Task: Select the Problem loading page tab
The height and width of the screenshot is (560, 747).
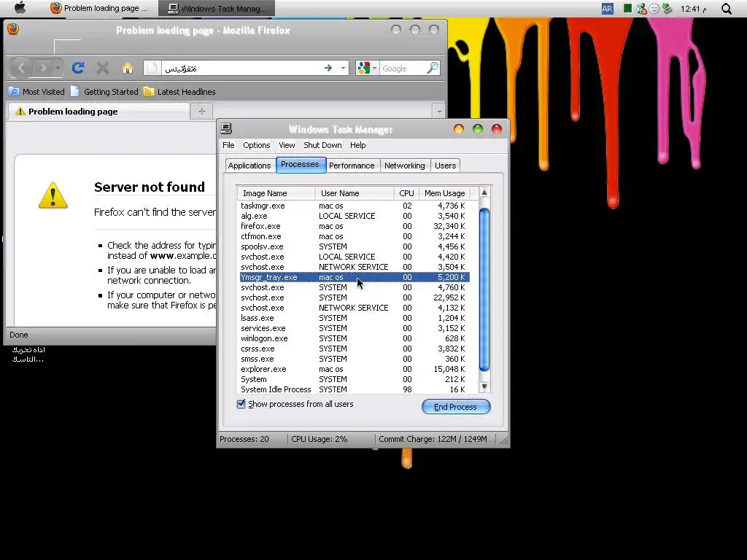Action: (99, 112)
